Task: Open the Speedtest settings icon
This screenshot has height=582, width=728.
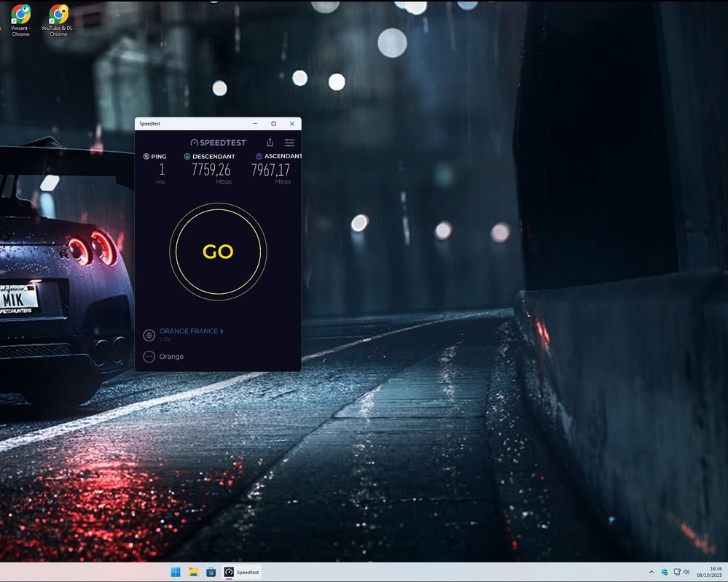Action: coord(289,142)
